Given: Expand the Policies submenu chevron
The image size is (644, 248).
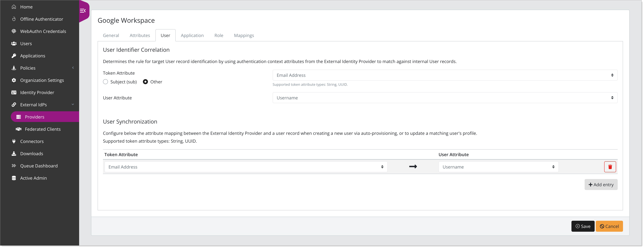Looking at the screenshot, I should (x=73, y=68).
